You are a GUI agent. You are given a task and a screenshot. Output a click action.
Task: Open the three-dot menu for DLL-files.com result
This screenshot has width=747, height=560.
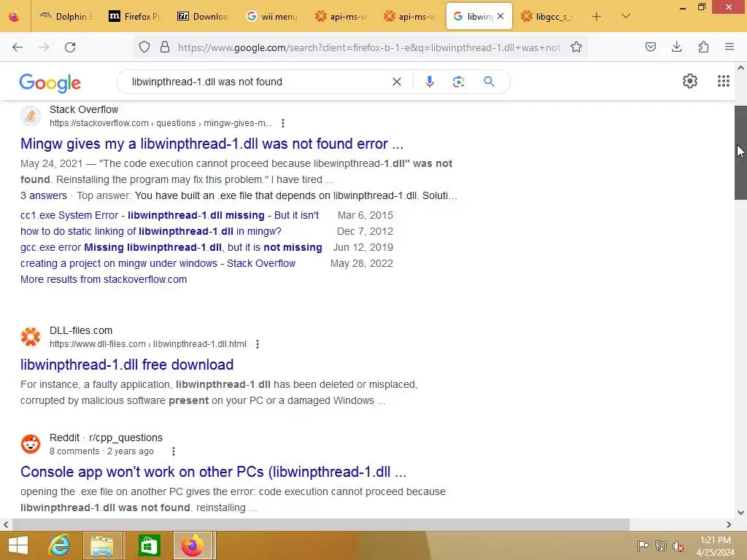click(x=258, y=344)
